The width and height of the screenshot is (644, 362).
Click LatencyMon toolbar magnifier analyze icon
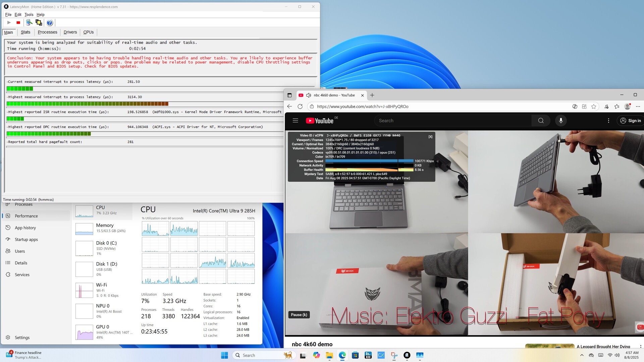point(29,22)
